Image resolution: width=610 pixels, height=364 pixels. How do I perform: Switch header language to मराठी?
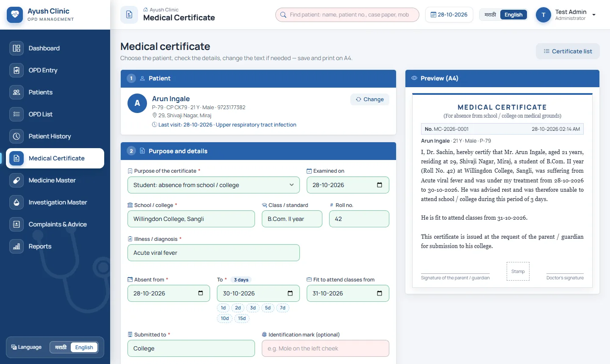pos(490,15)
